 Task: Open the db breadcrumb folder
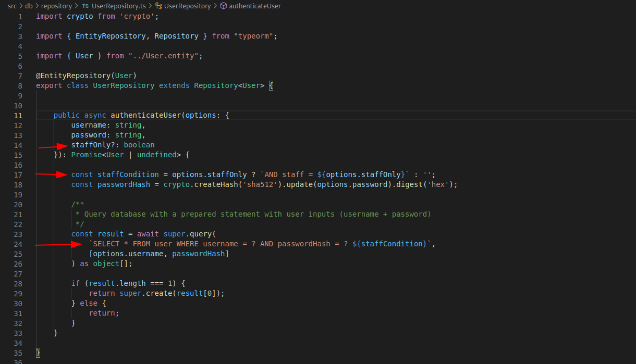coord(29,6)
